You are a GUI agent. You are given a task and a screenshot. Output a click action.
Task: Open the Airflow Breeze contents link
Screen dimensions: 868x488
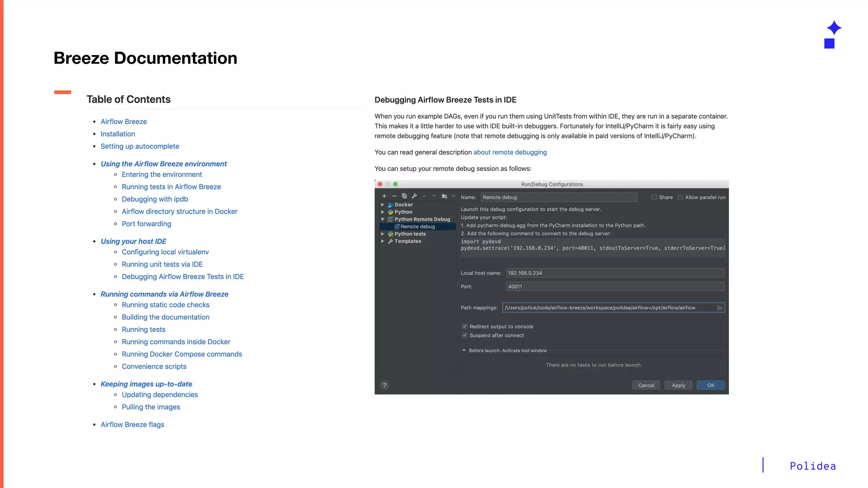(124, 122)
